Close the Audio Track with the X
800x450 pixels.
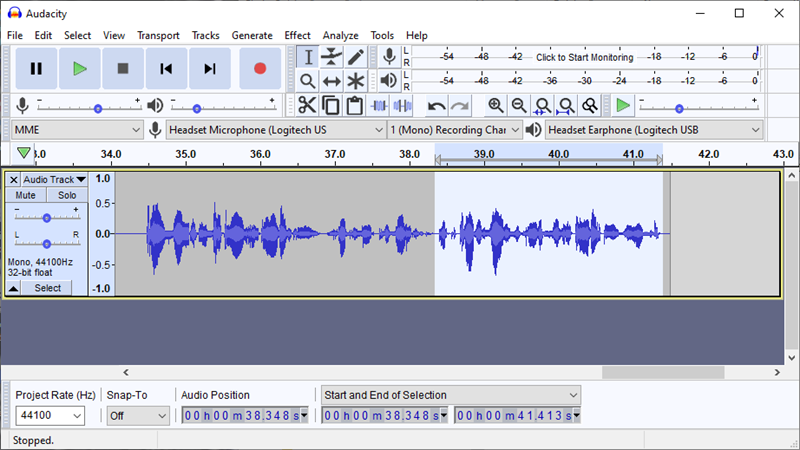click(14, 180)
